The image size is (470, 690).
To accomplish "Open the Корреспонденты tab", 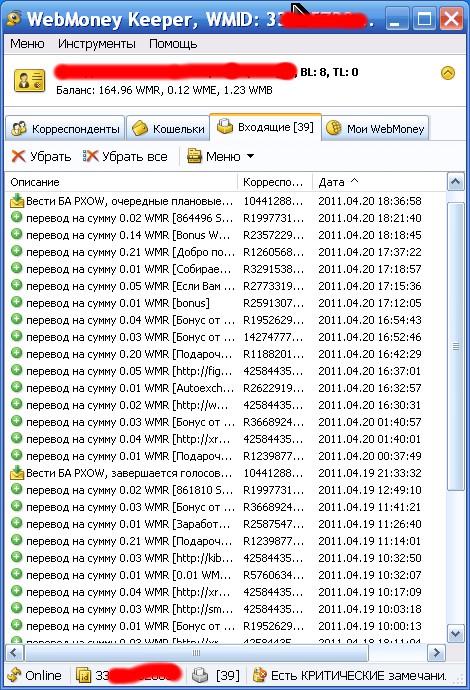I will click(65, 128).
